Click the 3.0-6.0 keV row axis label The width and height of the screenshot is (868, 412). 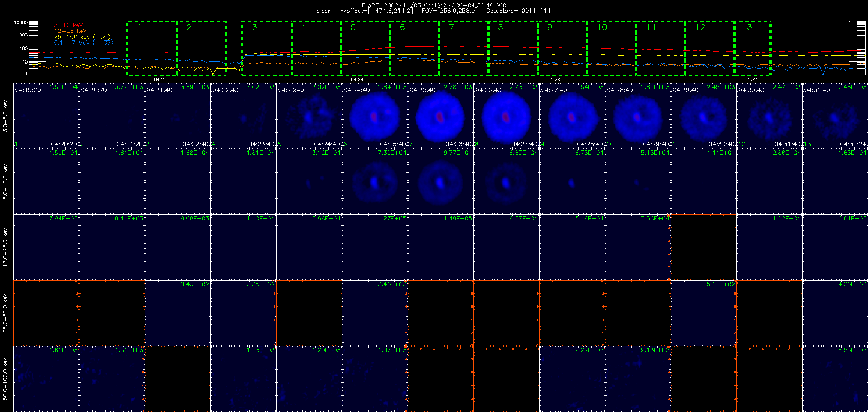point(5,116)
